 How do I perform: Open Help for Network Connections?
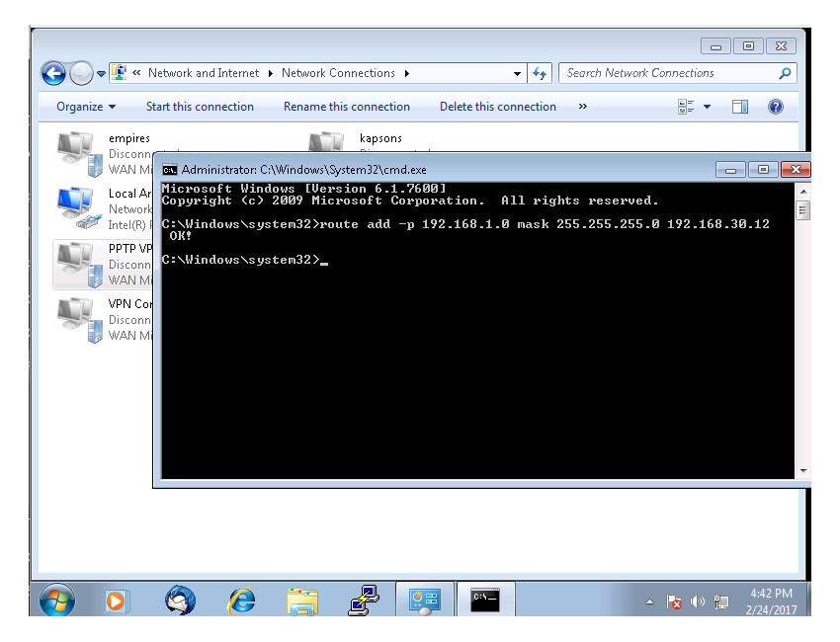coord(775,107)
